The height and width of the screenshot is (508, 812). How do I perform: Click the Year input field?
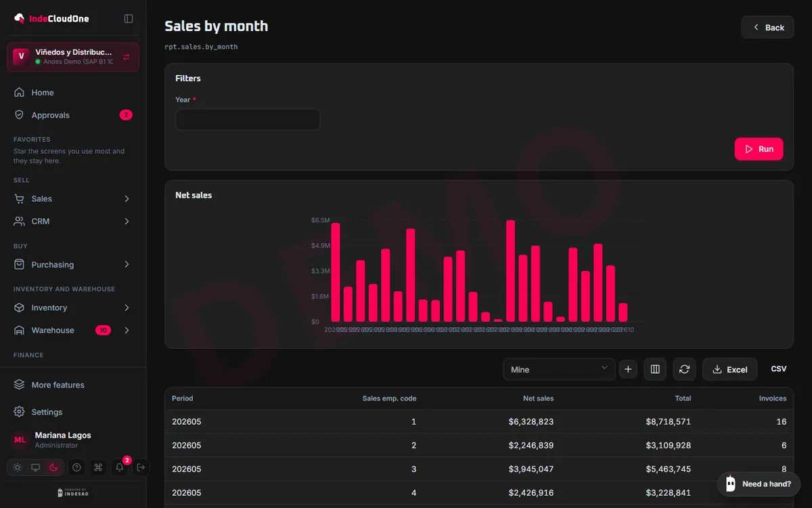248,120
